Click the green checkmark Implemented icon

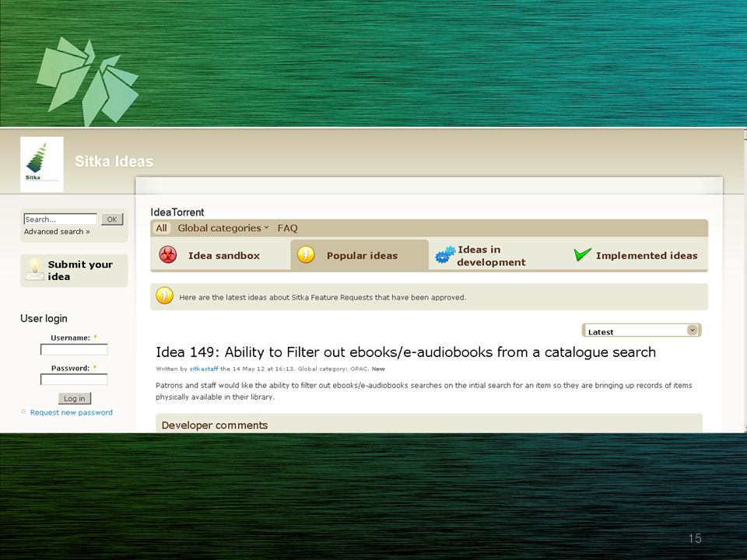click(582, 255)
